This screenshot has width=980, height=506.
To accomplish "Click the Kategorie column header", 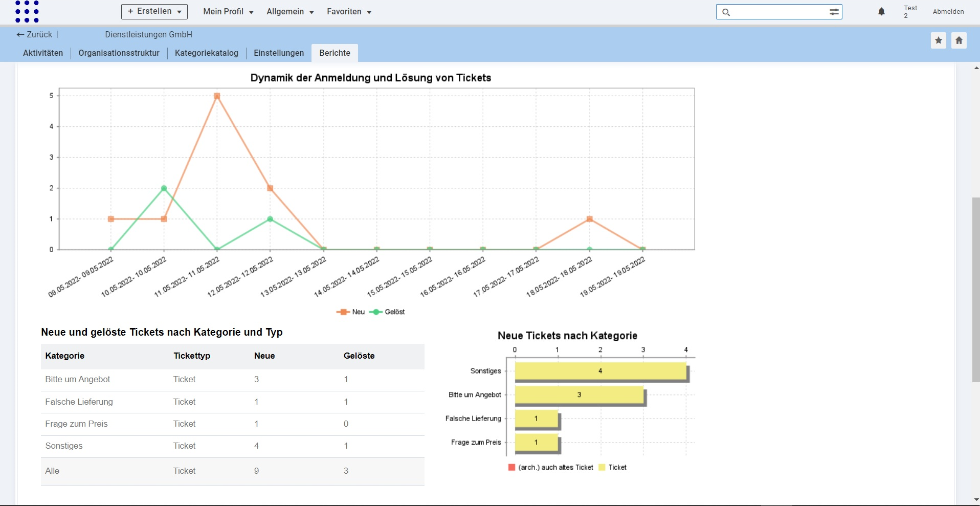I will coord(65,356).
